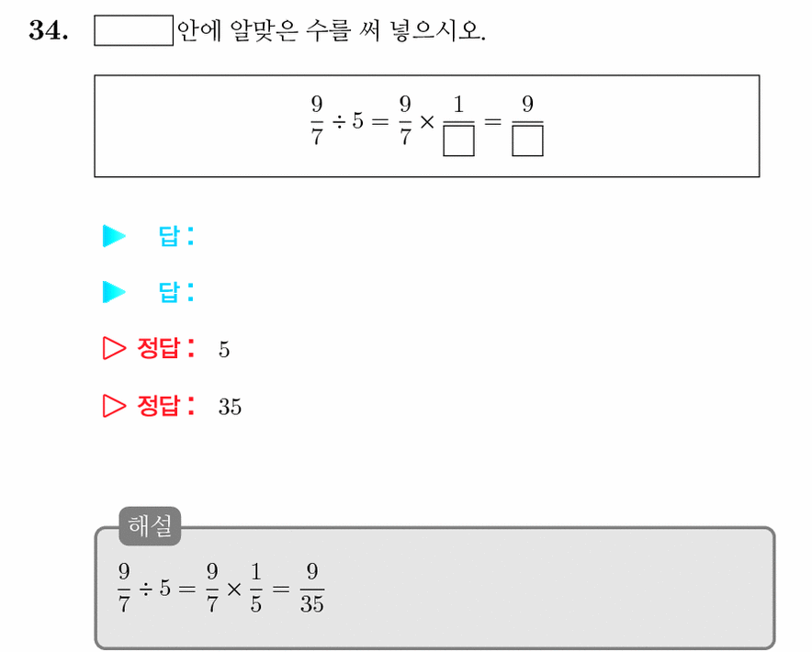Screen dimensions: 812x652
Task: Click the fraction 9/35 in the explanation
Action: (311, 588)
